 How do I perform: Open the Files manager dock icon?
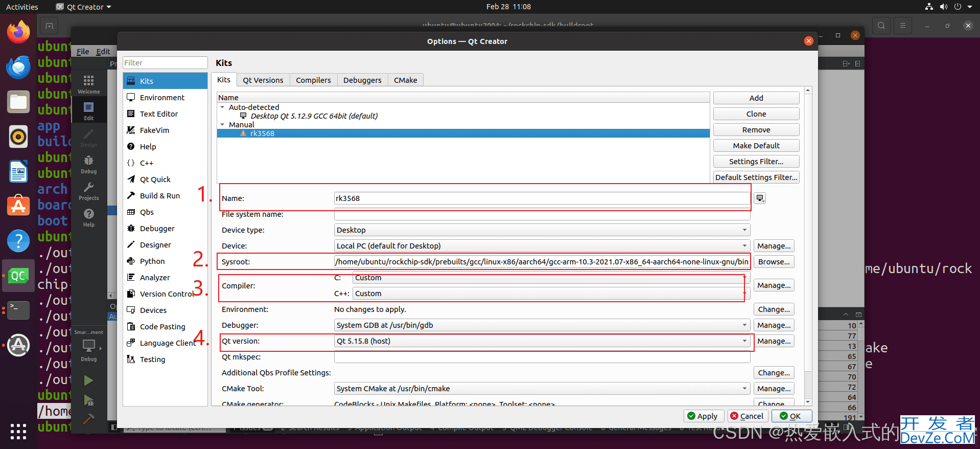coord(18,102)
